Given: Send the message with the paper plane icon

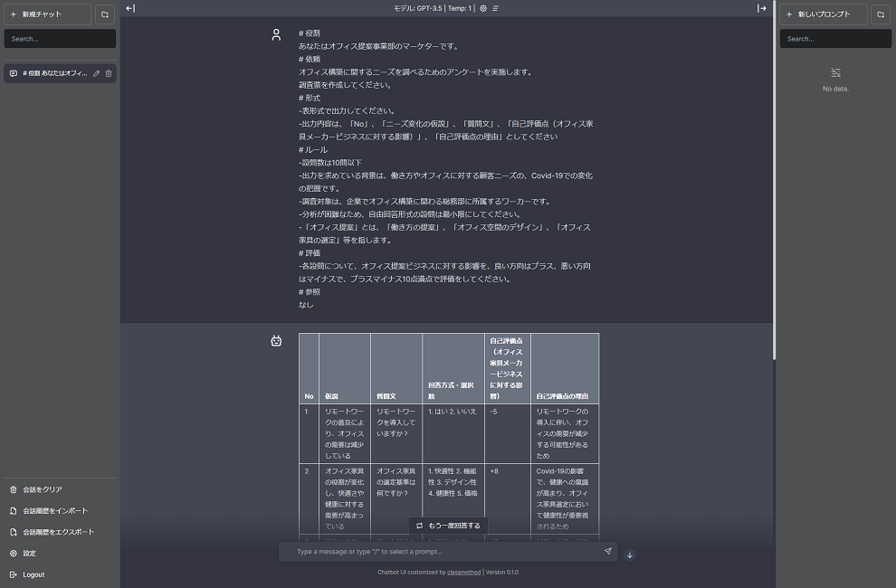Looking at the screenshot, I should point(608,551).
